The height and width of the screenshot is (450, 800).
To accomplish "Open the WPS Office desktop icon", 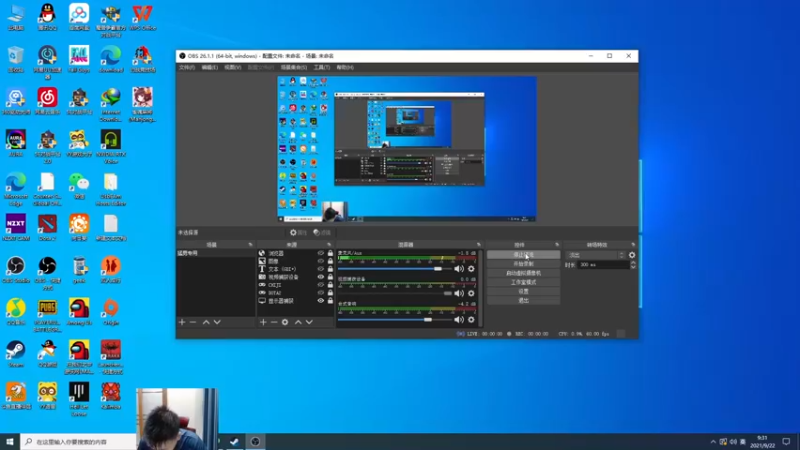I will click(x=142, y=17).
